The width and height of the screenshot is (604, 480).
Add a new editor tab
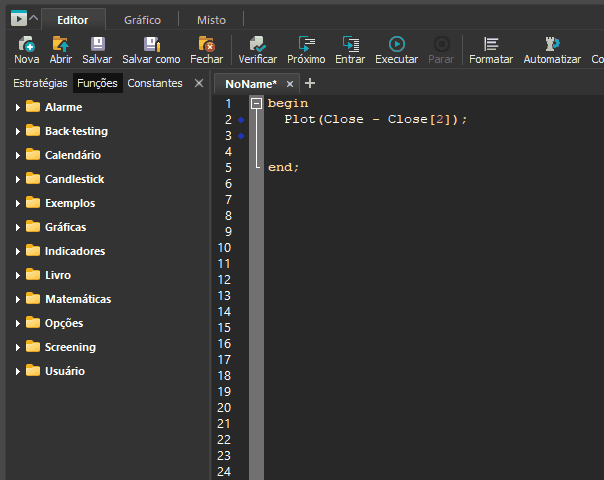click(310, 83)
